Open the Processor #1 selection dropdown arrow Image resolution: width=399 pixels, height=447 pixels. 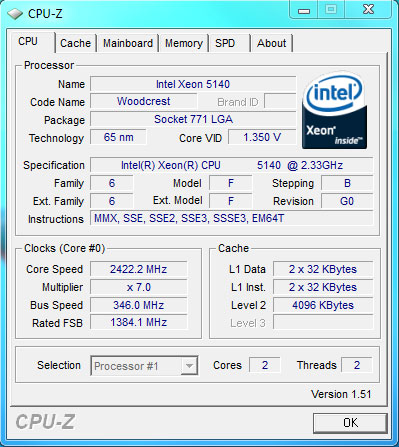point(189,366)
